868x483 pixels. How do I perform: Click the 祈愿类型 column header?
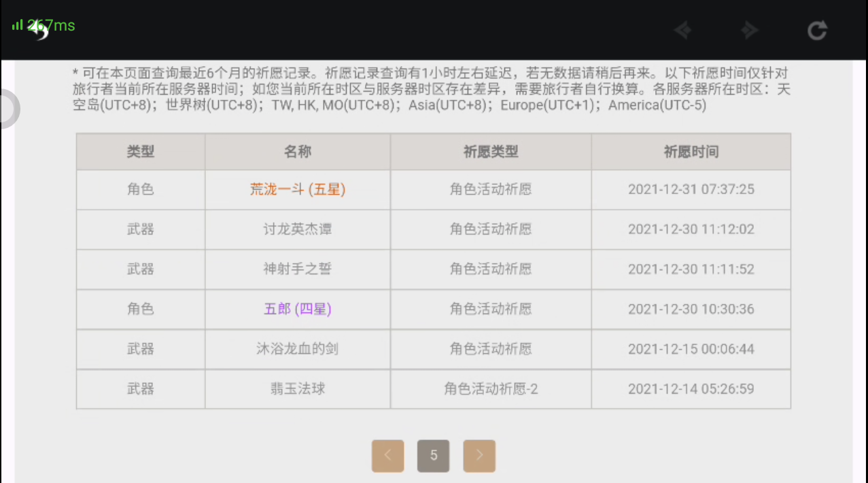pos(491,152)
